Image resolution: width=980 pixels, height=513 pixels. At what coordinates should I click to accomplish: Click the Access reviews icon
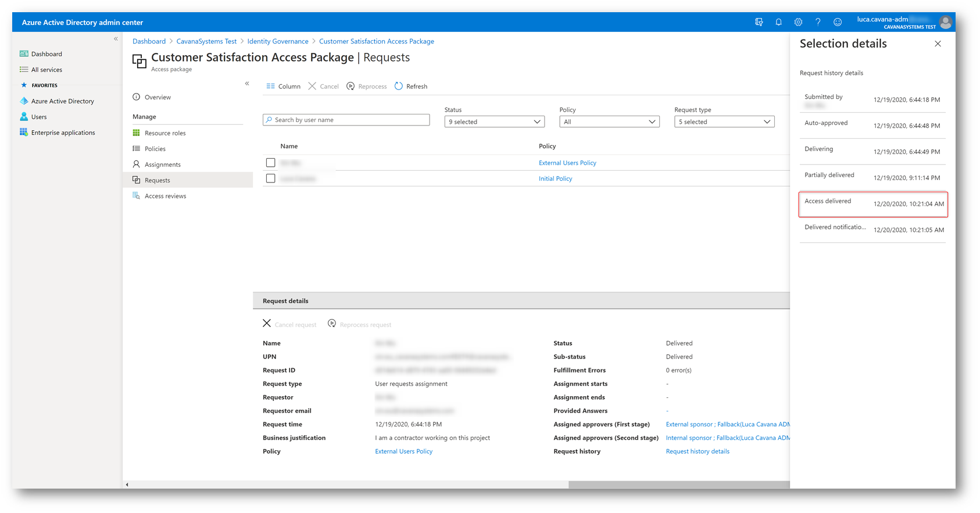[136, 195]
